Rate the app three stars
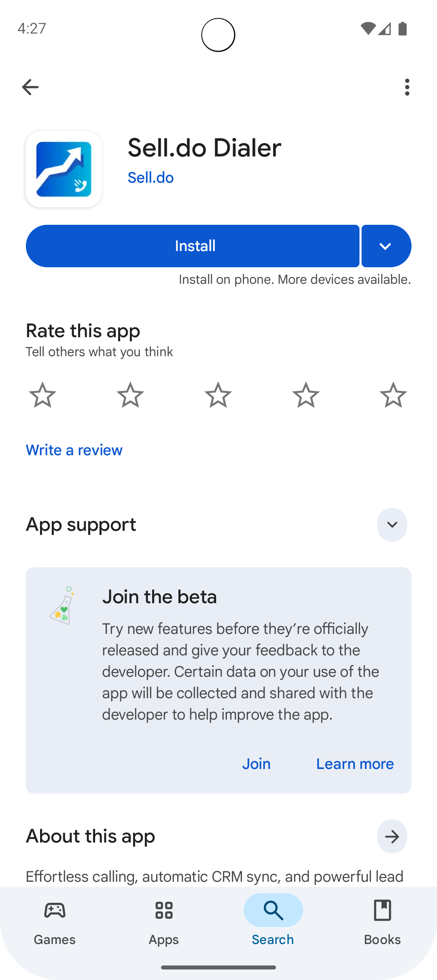Image resolution: width=437 pixels, height=980 pixels. tap(218, 395)
